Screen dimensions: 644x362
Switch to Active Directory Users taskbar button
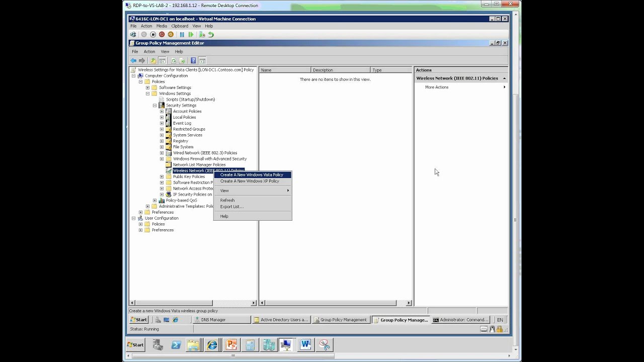(281, 320)
